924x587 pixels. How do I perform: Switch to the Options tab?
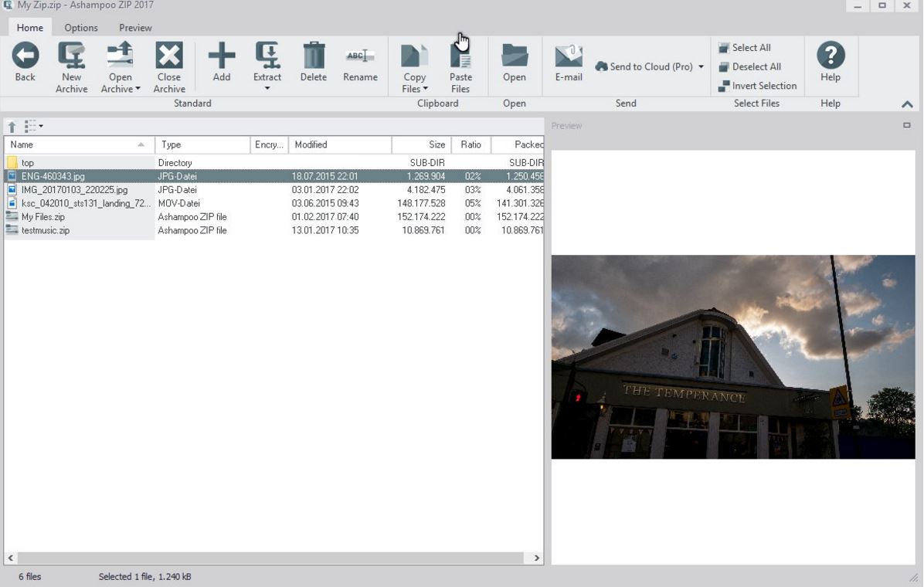pyautogui.click(x=81, y=28)
